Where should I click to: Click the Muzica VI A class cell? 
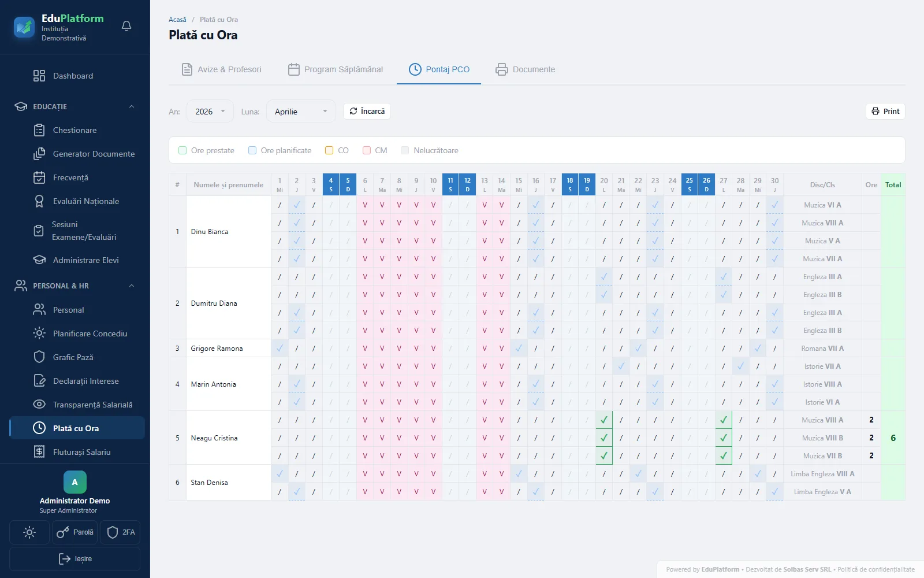pos(822,205)
